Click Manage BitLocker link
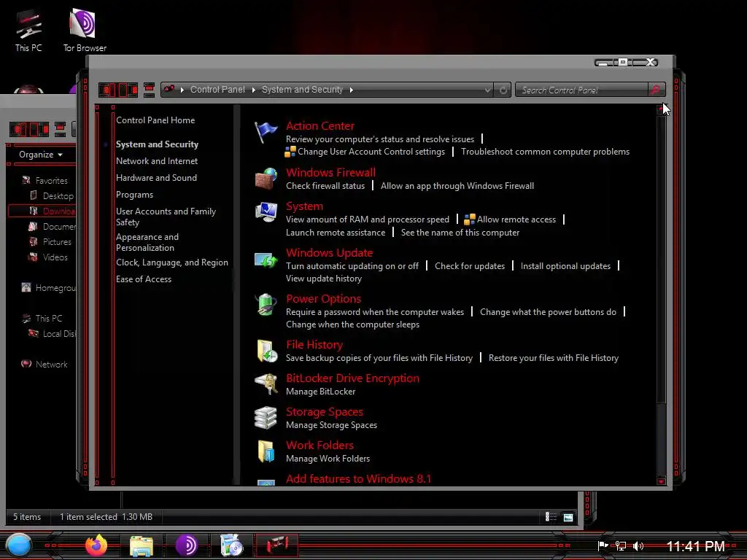The height and width of the screenshot is (560, 747). (x=321, y=392)
